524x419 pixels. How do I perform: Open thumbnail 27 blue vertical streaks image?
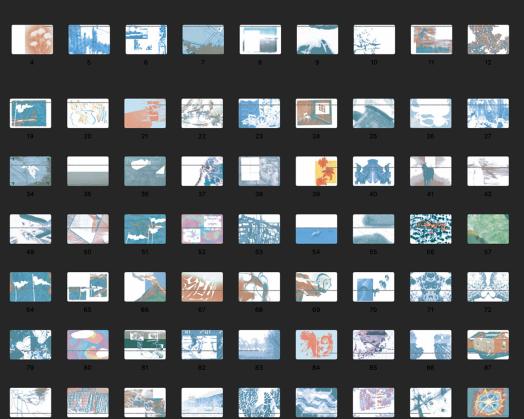[488, 113]
